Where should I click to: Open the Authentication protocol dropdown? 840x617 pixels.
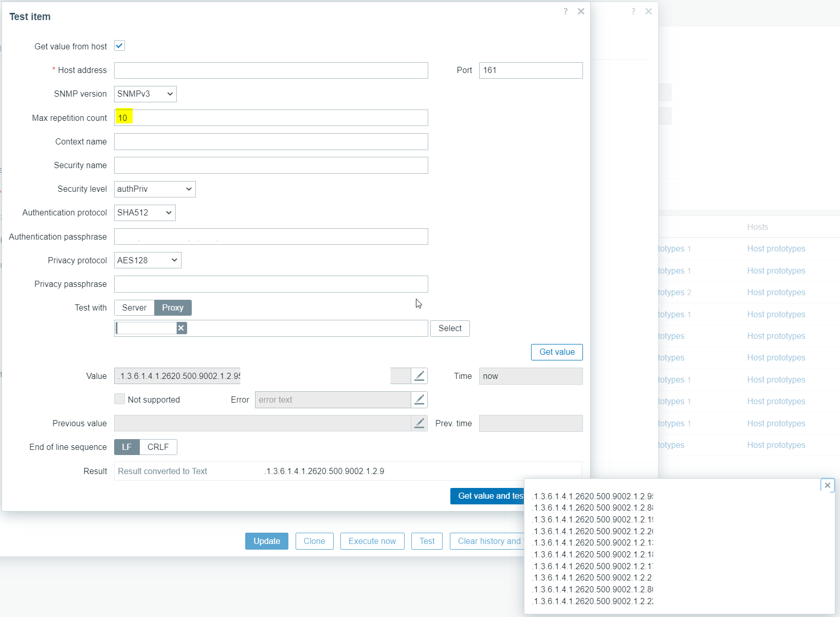[144, 213]
